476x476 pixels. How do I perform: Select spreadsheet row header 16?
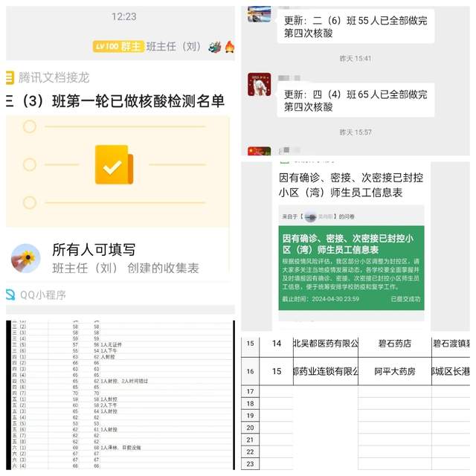click(250, 371)
